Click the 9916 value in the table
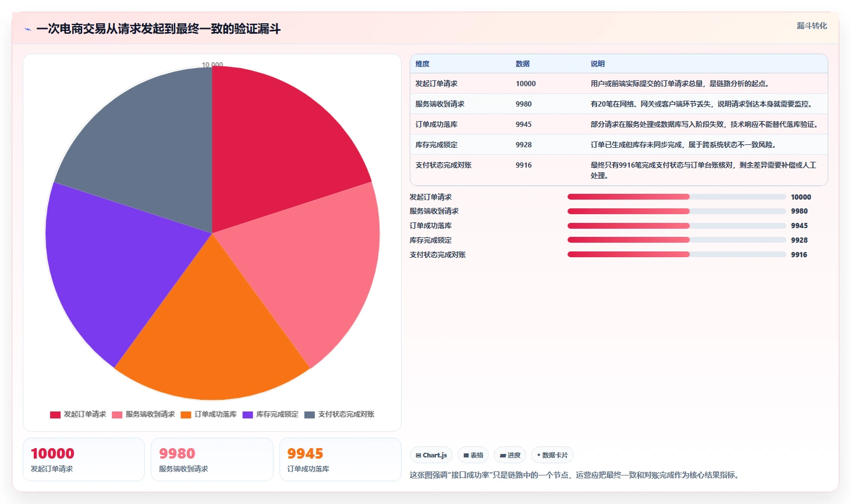This screenshot has height=504, width=851. pyautogui.click(x=524, y=165)
